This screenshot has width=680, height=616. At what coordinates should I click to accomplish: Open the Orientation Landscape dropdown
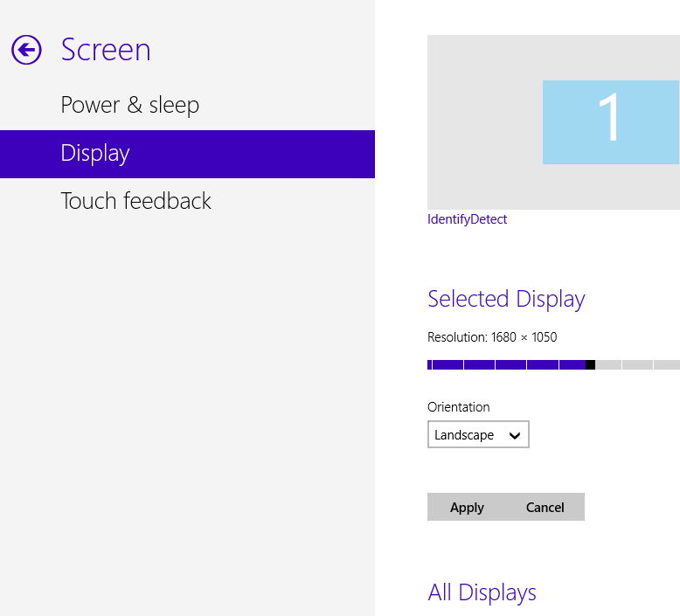coord(478,434)
